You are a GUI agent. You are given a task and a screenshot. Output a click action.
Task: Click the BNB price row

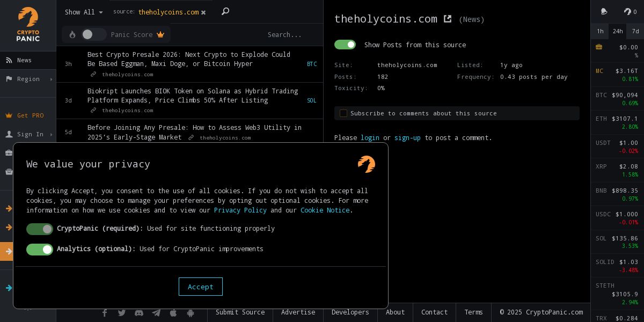(617, 194)
